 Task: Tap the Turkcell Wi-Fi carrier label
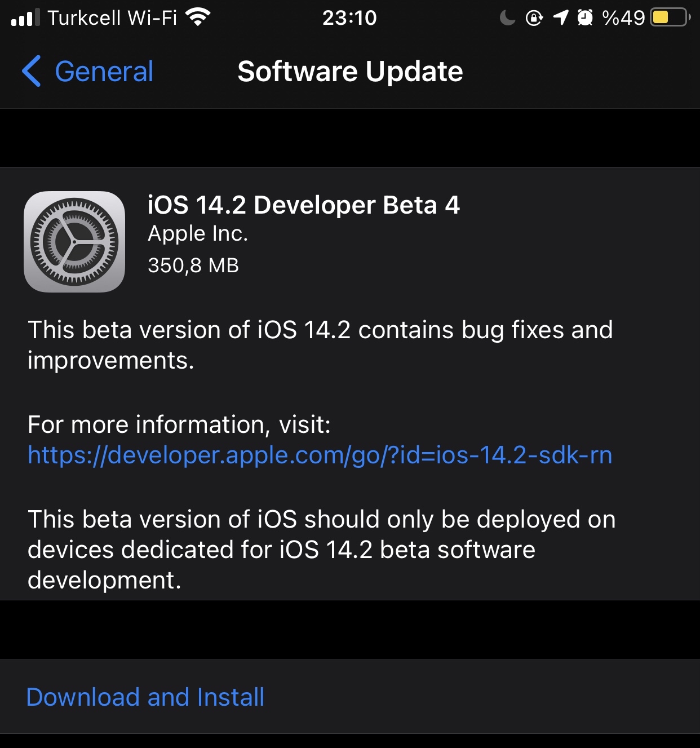click(x=112, y=18)
